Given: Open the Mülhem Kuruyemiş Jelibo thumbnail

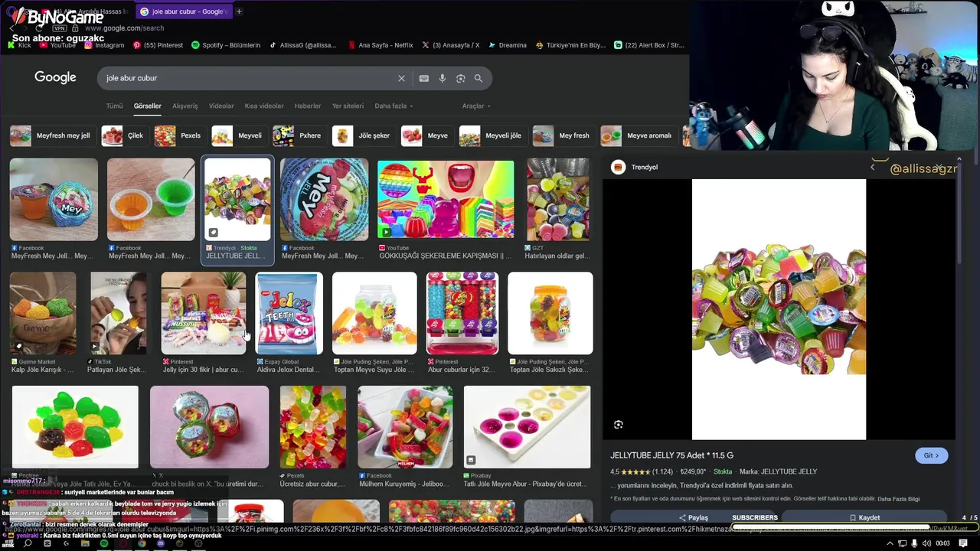Looking at the screenshot, I should click(405, 427).
